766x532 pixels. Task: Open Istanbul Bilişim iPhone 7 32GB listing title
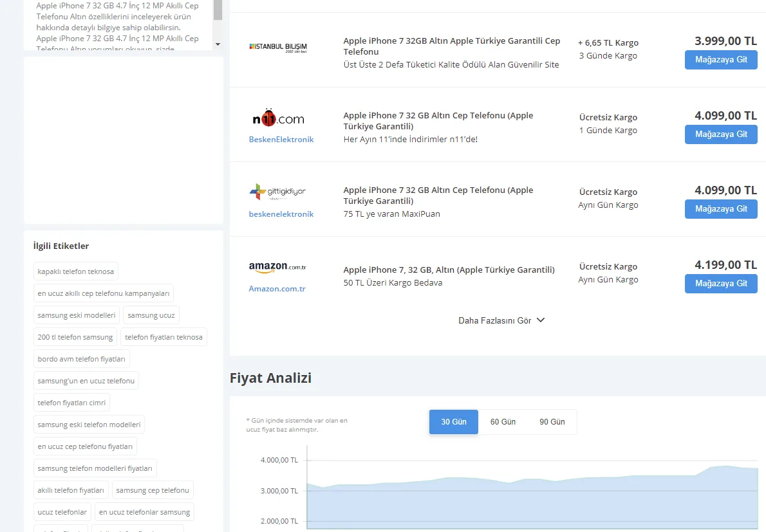(x=451, y=46)
